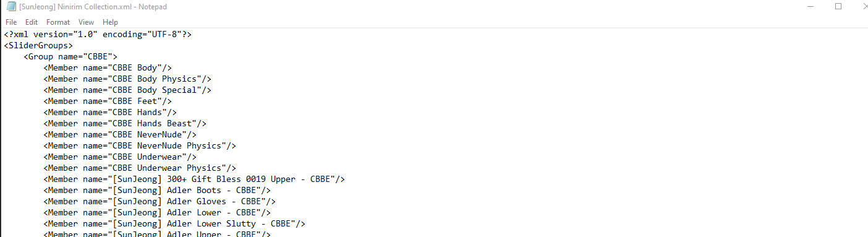Click the SliderGroups opening tag line
The width and height of the screenshot is (868, 237).
point(38,45)
